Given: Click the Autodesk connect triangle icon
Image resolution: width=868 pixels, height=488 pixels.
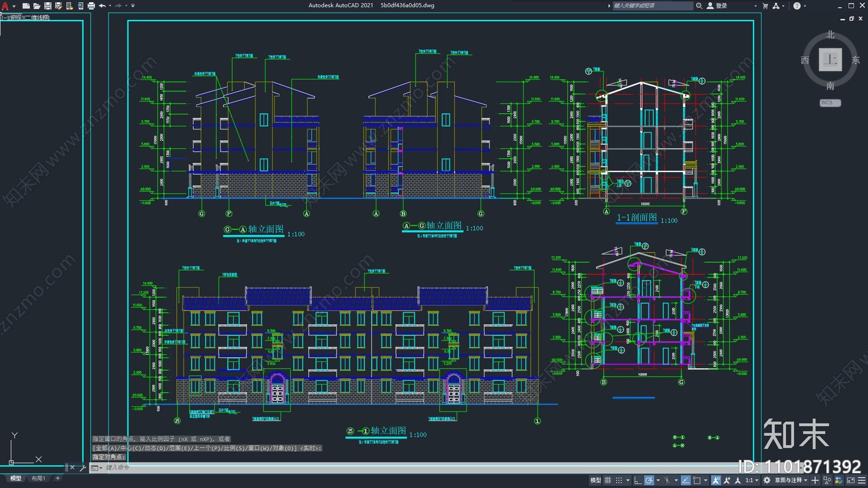Looking at the screenshot, I should (776, 6).
